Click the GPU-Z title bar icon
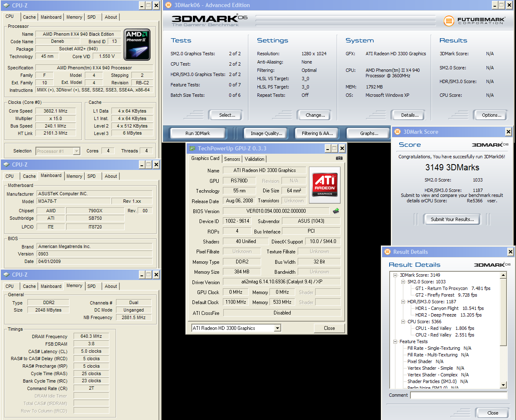The image size is (516, 420). coord(192,148)
